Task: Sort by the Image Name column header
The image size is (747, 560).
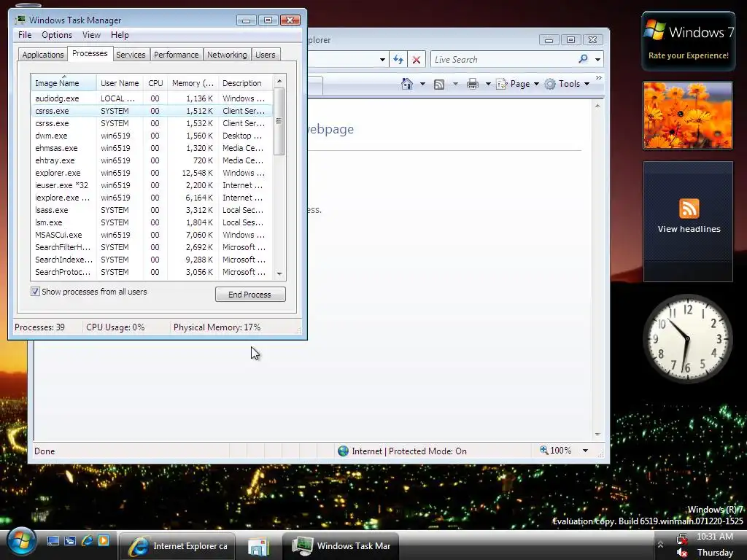Action: click(63, 83)
